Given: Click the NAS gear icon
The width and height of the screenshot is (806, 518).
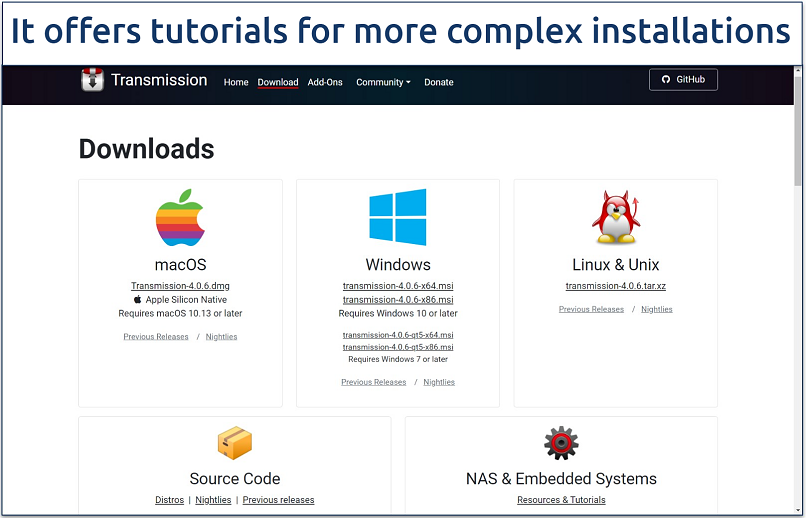Looking at the screenshot, I should tap(561, 442).
